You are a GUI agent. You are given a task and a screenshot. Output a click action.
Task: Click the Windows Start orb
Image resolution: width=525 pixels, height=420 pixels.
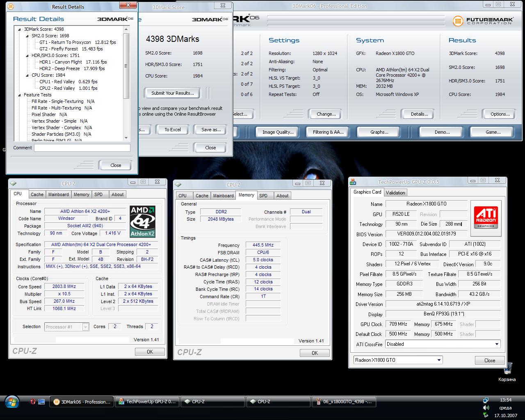pos(11,402)
